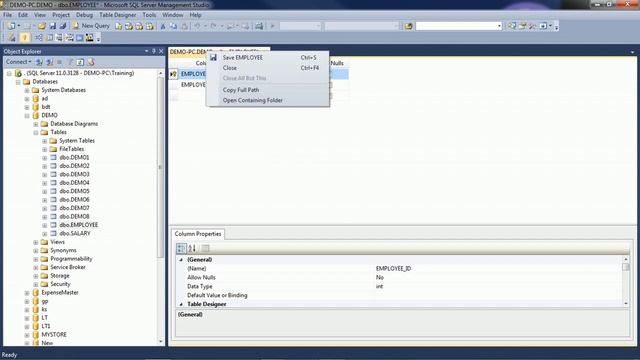
Task: Click the Cut scissors icon in toolbar
Action: click(x=163, y=26)
